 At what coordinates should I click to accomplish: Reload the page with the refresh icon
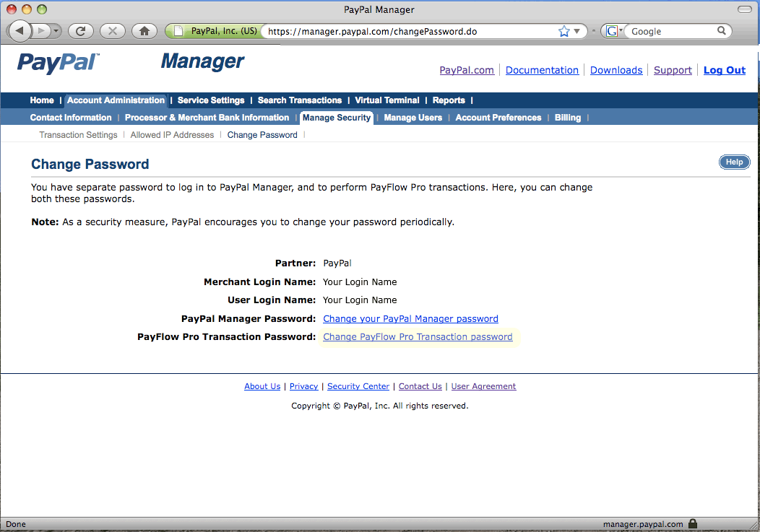point(80,31)
